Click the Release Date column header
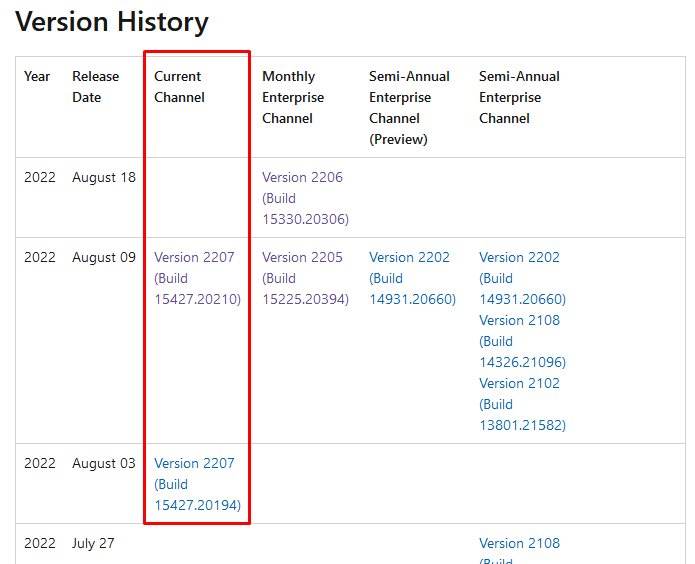The width and height of the screenshot is (695, 564). [x=95, y=87]
